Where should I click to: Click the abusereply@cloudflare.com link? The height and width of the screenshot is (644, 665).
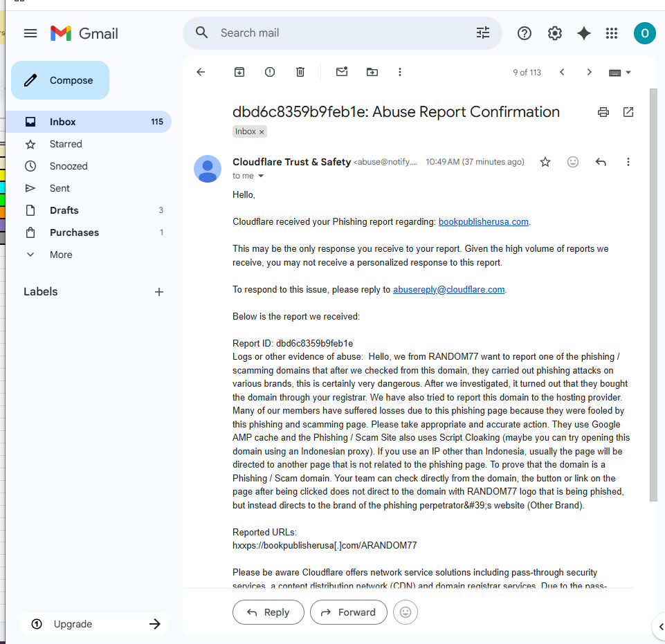tap(448, 290)
